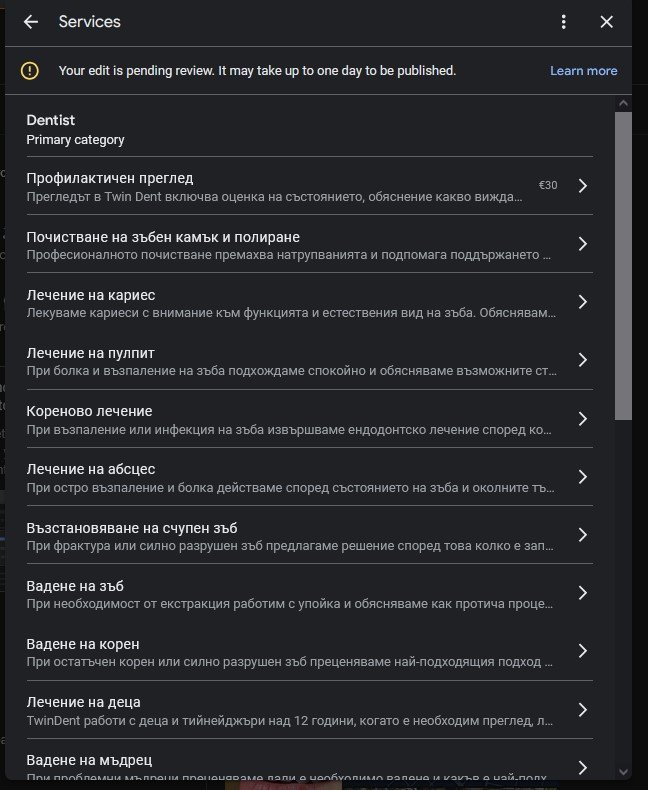
Task: Click chevron beside Вадене на зъб
Action: click(582, 593)
